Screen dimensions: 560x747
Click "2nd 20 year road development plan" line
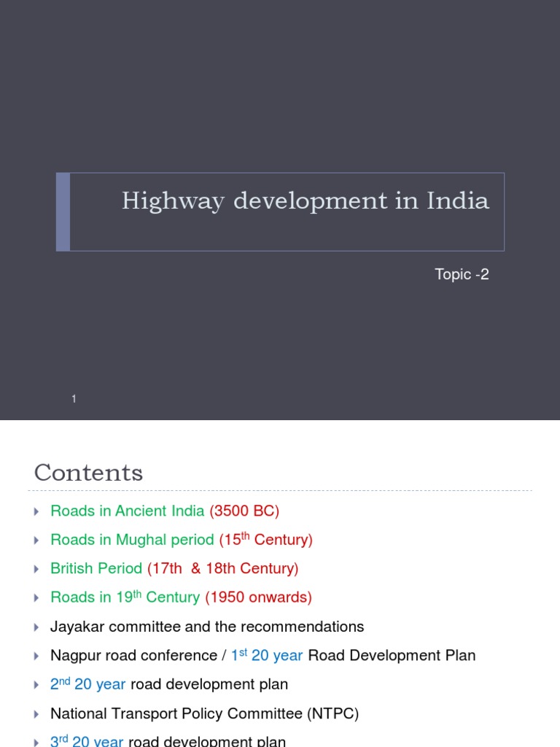click(x=169, y=684)
